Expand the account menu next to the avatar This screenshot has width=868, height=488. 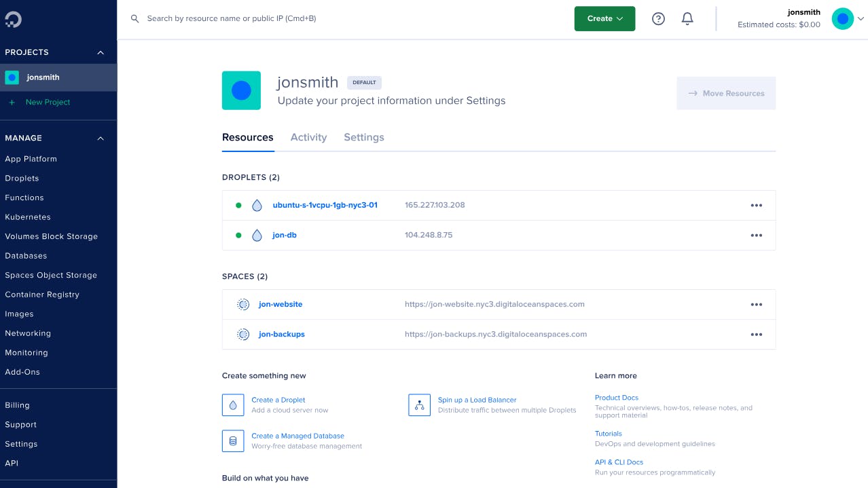[x=861, y=19]
